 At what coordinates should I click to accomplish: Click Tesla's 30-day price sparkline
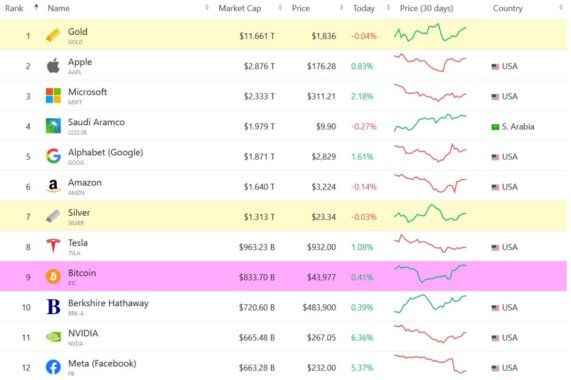point(430,244)
